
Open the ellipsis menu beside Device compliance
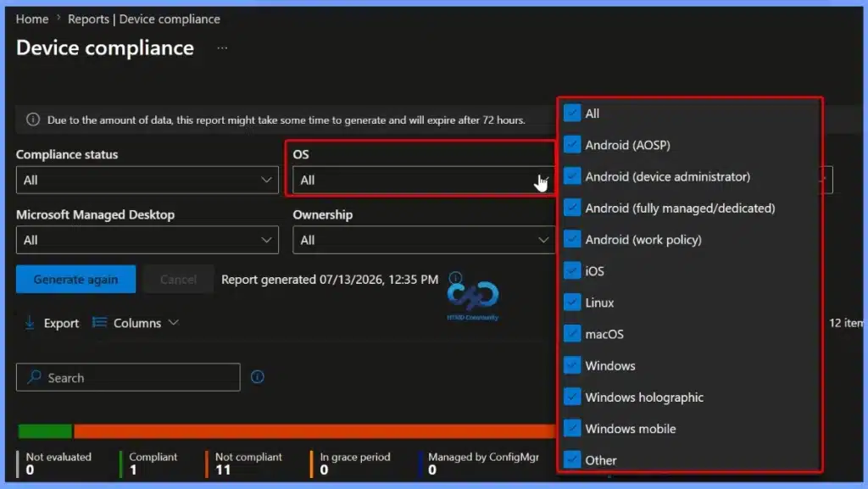[x=222, y=48]
